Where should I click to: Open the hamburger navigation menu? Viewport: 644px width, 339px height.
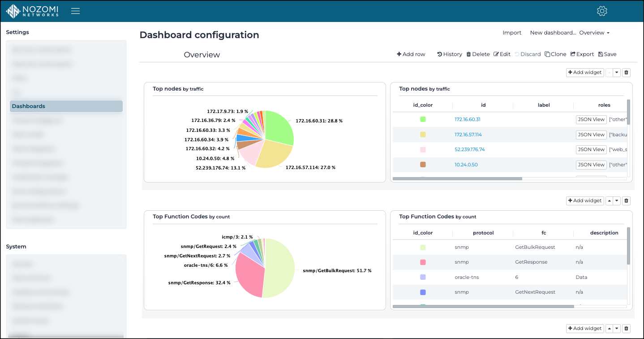pyautogui.click(x=75, y=11)
